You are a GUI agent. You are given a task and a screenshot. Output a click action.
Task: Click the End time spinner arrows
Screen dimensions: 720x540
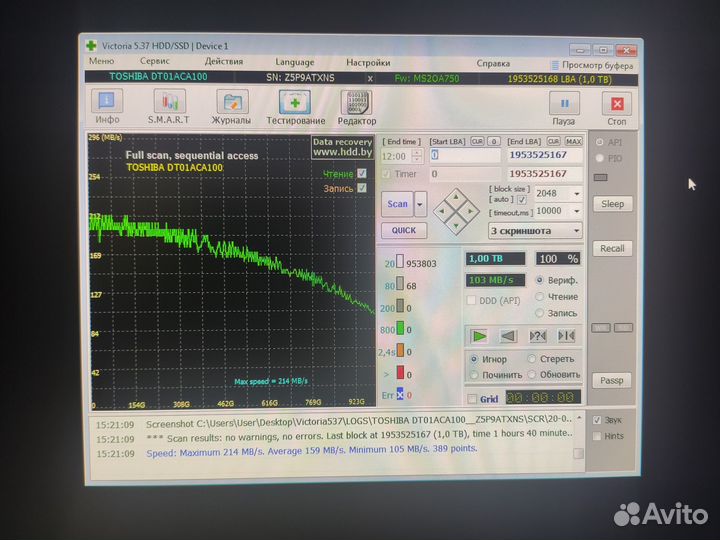click(416, 156)
